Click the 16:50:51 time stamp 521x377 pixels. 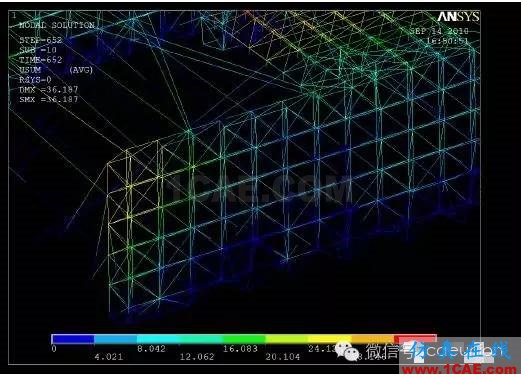click(x=448, y=41)
